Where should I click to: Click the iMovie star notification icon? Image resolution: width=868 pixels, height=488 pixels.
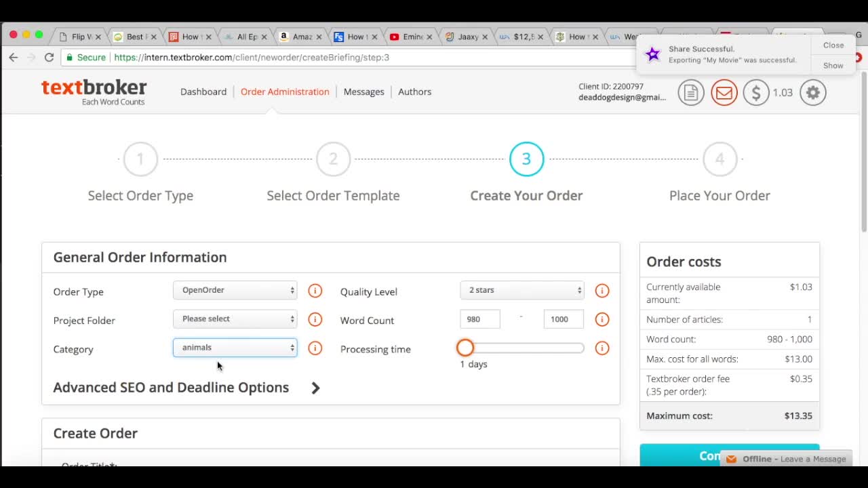coord(653,54)
